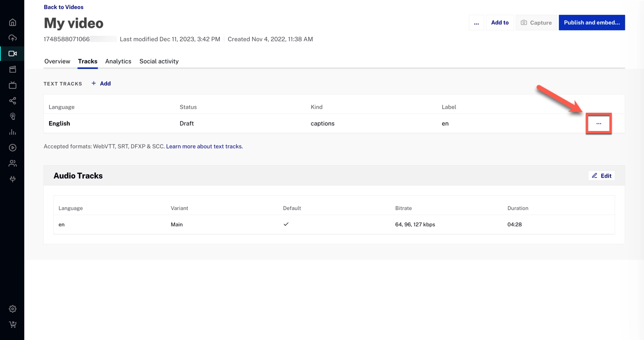644x340 pixels.
Task: Open the Players play-circle module
Action: click(x=13, y=148)
